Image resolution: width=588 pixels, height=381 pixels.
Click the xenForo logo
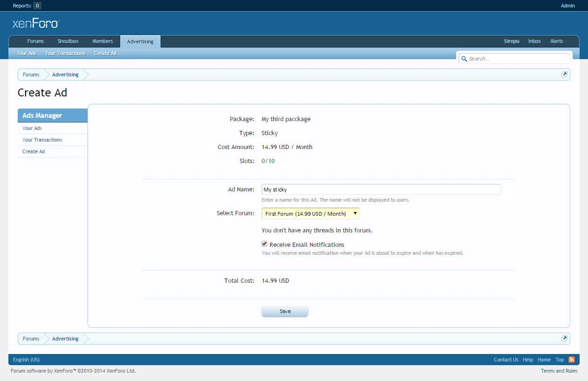point(36,23)
